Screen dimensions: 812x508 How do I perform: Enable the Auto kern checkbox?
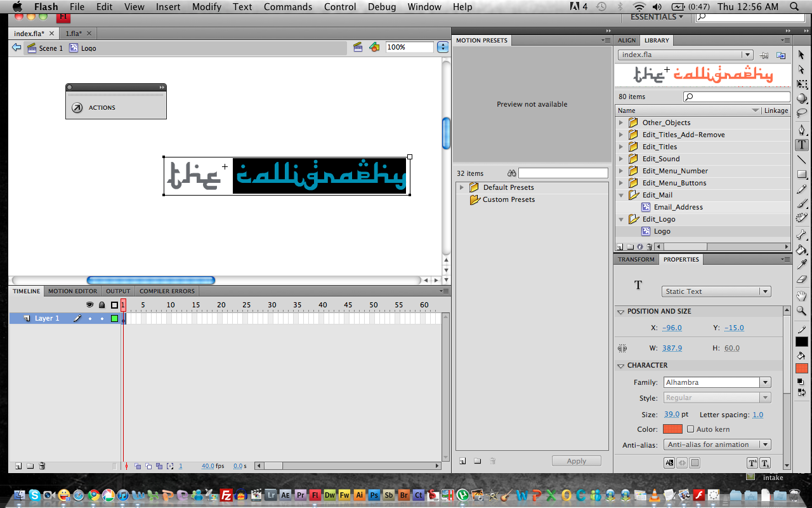pos(691,429)
